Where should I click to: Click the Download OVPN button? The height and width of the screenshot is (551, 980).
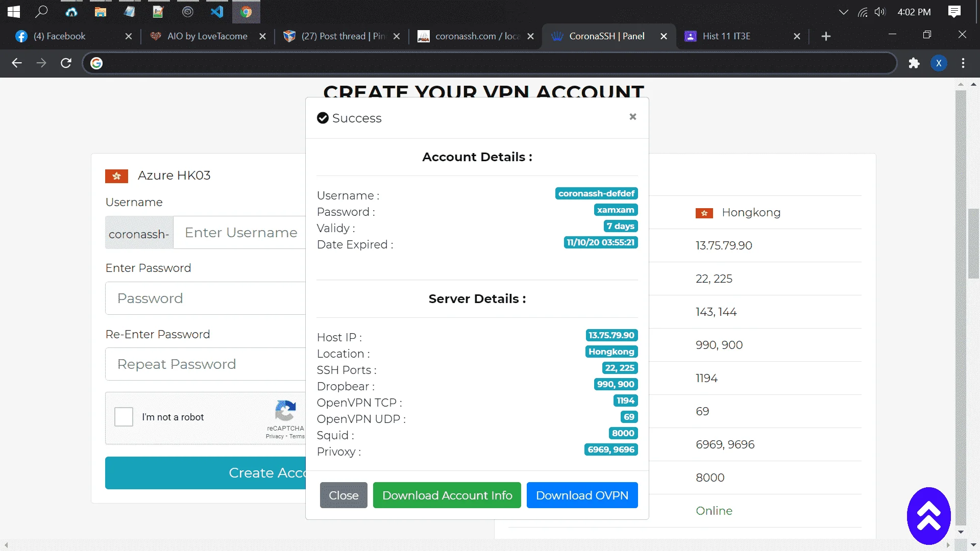[x=582, y=495]
